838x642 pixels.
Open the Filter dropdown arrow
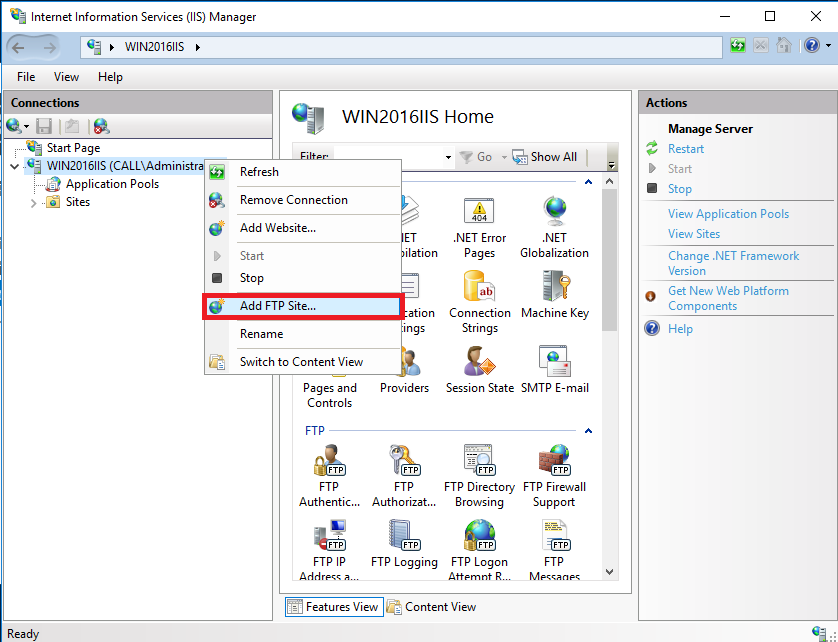pos(448,157)
